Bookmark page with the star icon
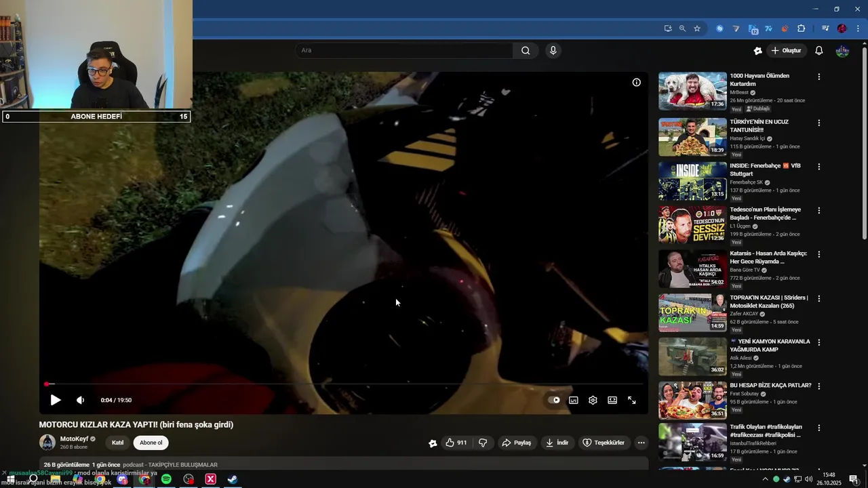The width and height of the screenshot is (868, 488). [697, 28]
